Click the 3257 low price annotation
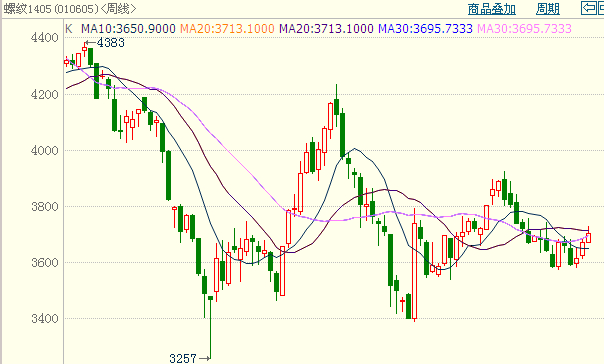 pos(183,359)
